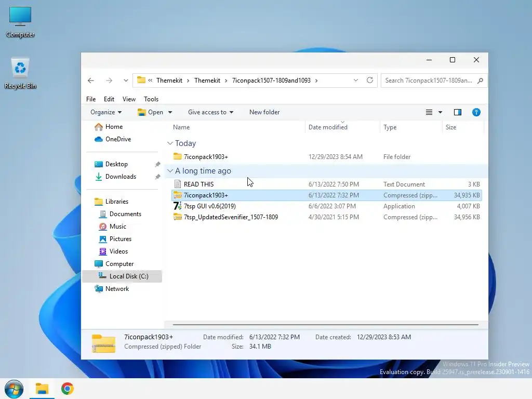Open the Organize dropdown
Screen dimensions: 532x399
coord(106,112)
